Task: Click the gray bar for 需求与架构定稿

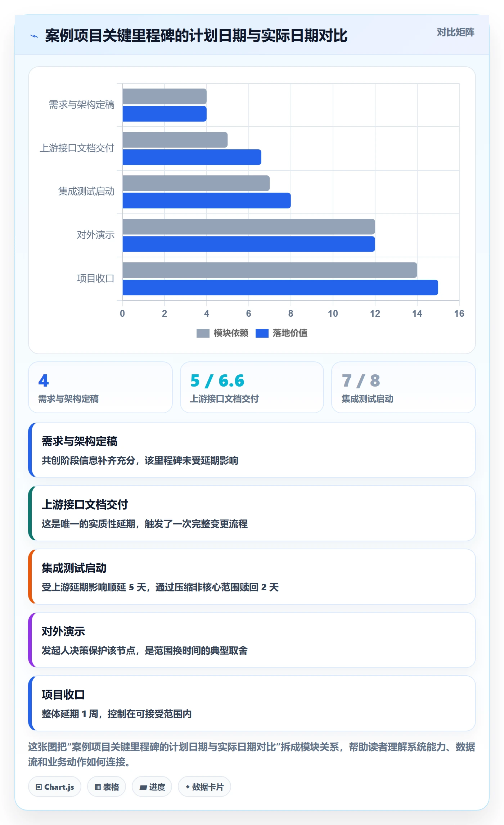Action: (165, 96)
